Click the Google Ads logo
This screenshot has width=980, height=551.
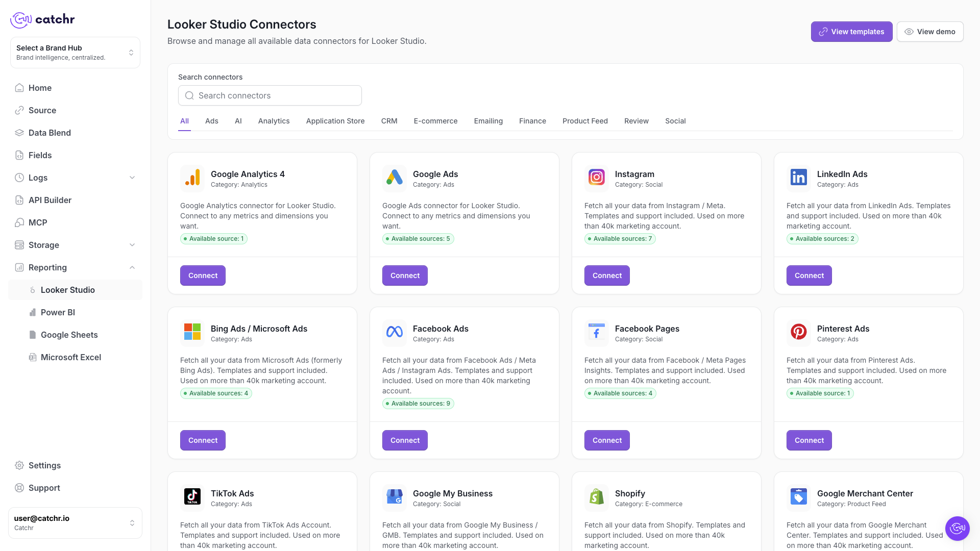point(395,178)
